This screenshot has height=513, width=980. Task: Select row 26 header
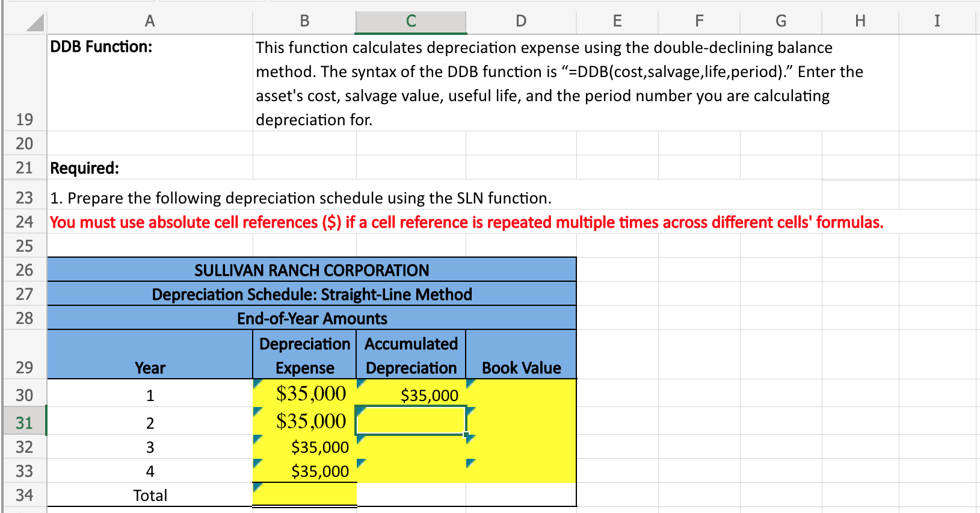pyautogui.click(x=24, y=270)
